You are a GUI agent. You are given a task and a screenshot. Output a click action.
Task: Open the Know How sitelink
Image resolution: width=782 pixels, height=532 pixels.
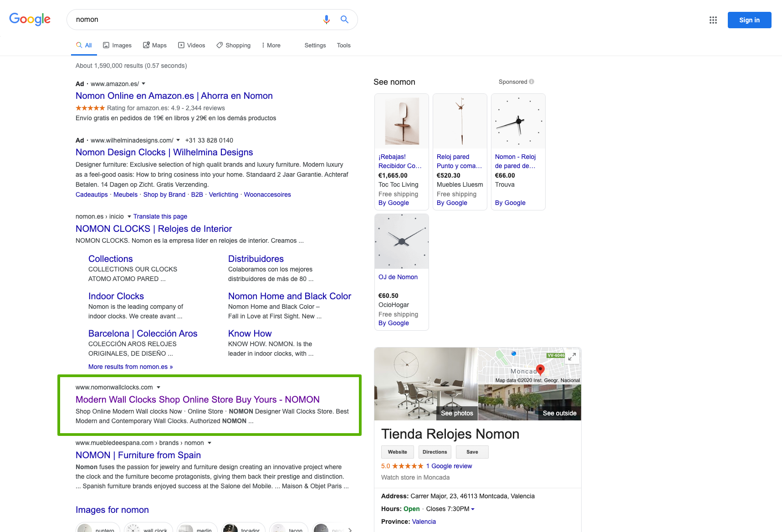[250, 333]
